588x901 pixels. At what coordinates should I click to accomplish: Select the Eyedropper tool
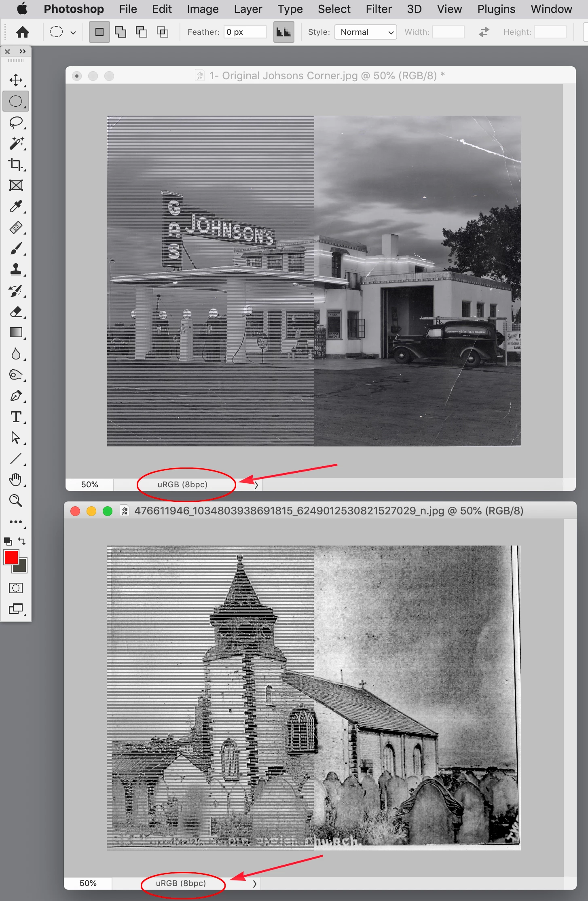tap(16, 206)
